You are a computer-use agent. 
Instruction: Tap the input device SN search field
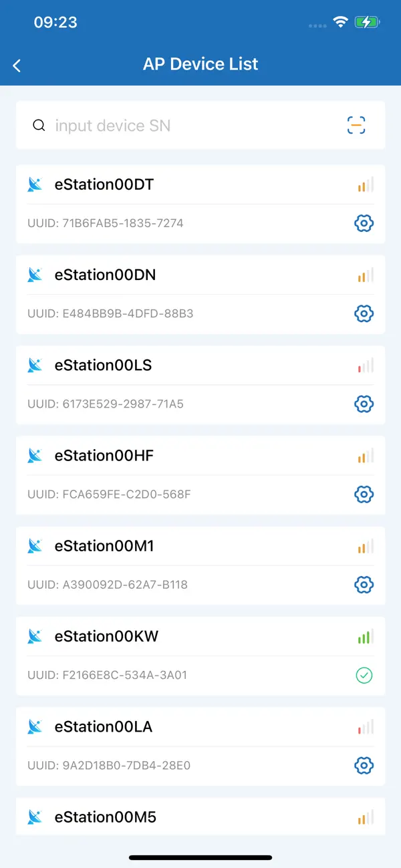(167, 125)
